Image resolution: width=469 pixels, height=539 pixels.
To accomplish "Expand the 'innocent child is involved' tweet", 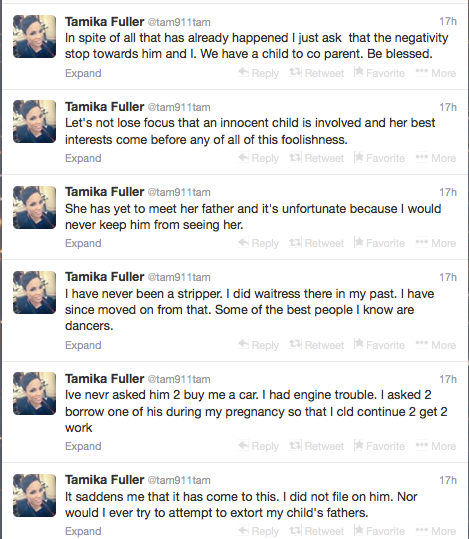I will click(83, 158).
